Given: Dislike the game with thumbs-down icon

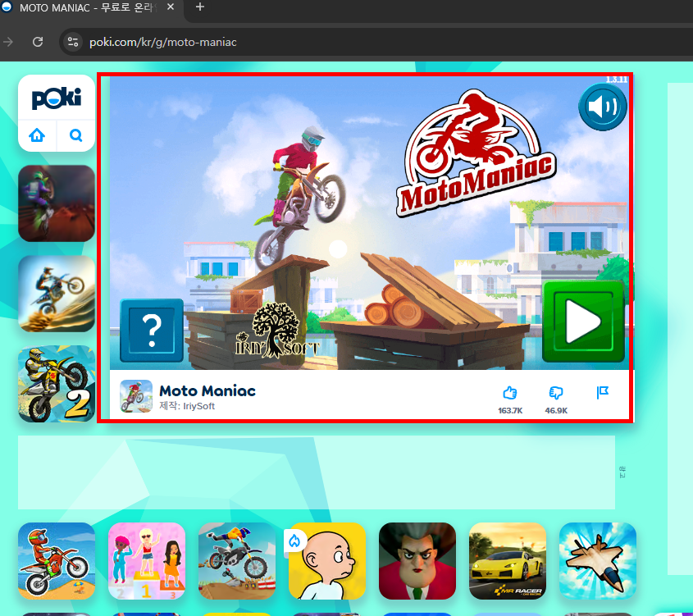Looking at the screenshot, I should (555, 392).
